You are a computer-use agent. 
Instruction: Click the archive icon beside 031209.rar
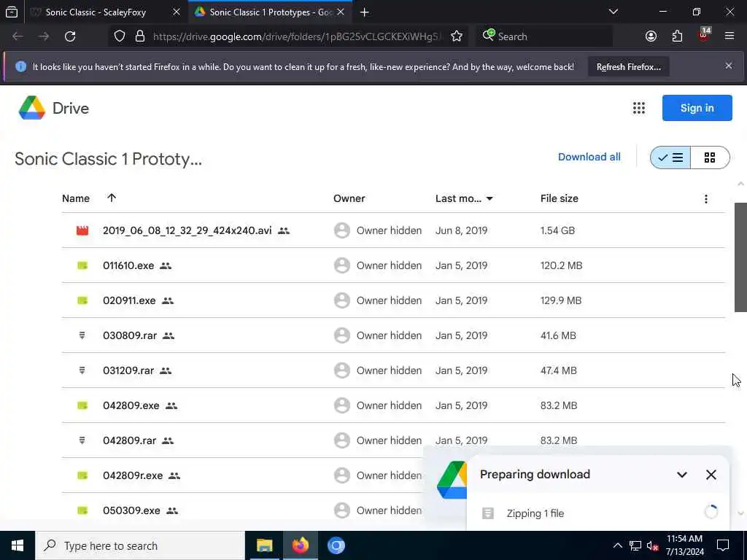point(82,370)
